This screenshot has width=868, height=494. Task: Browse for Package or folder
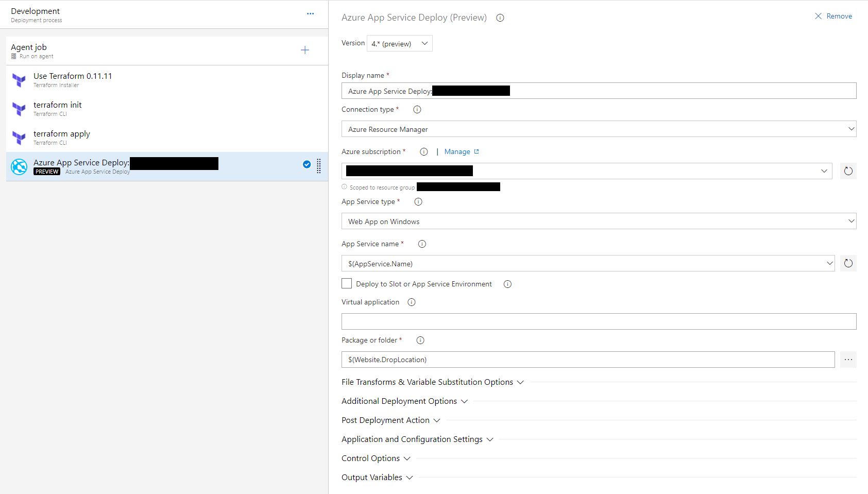pos(848,360)
